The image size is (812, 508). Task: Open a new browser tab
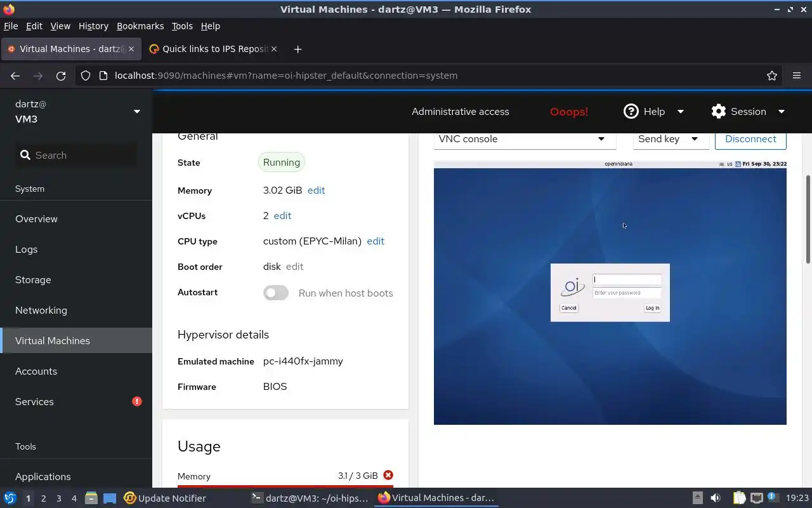point(298,49)
